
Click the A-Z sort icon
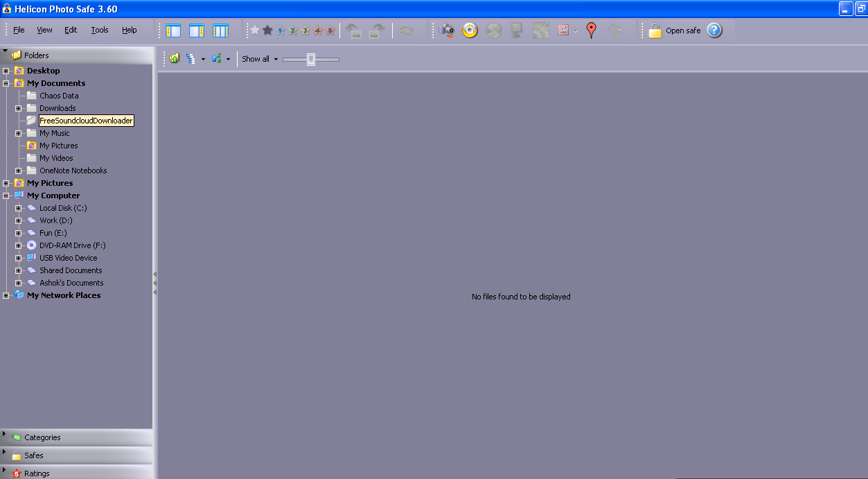[216, 59]
